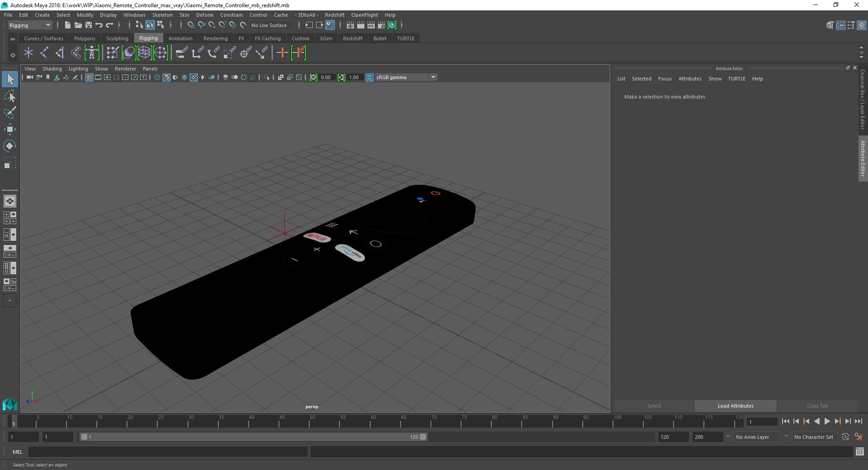The image size is (868, 470).
Task: Open the shelf tab selector menu button
Action: (13, 39)
